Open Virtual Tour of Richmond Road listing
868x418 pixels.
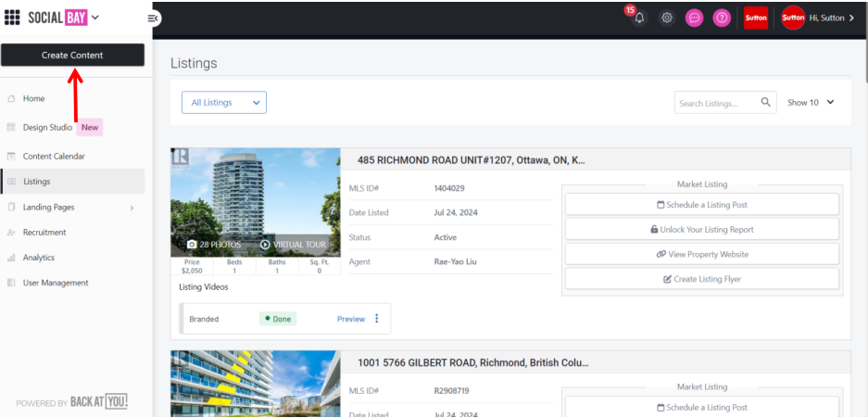pyautogui.click(x=293, y=244)
